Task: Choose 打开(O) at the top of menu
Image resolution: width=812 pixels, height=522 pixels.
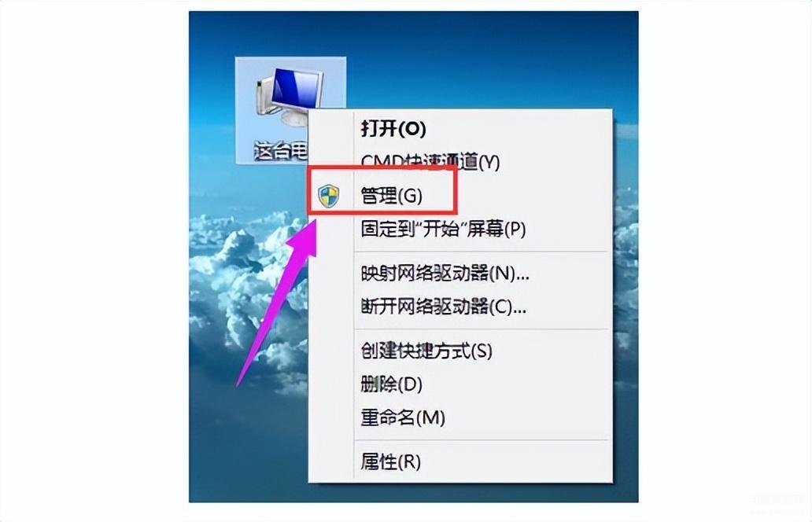Action: tap(393, 128)
